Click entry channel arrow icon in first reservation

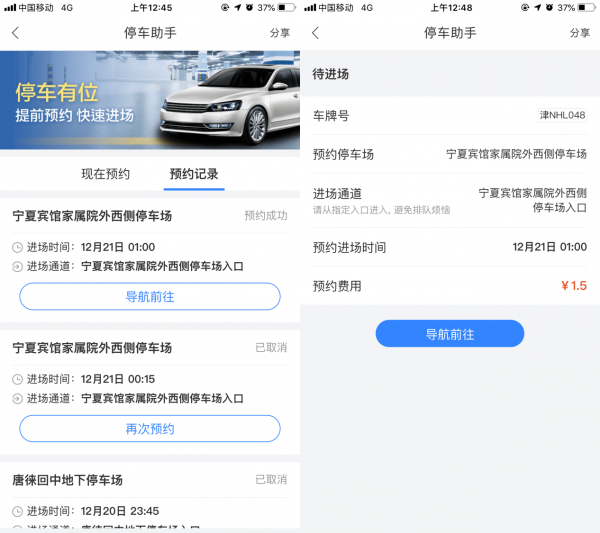click(17, 266)
